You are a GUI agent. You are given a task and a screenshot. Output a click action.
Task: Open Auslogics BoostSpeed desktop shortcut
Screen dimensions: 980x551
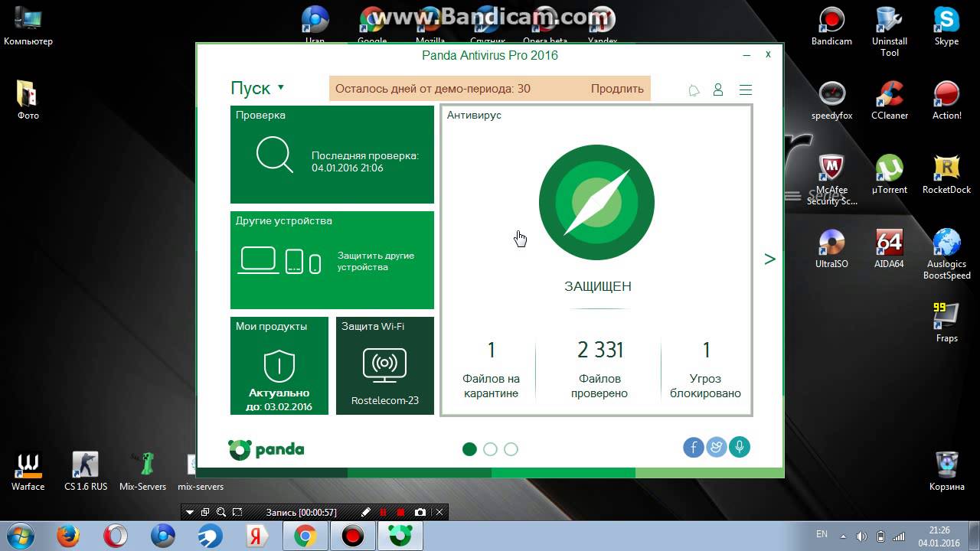point(947,254)
